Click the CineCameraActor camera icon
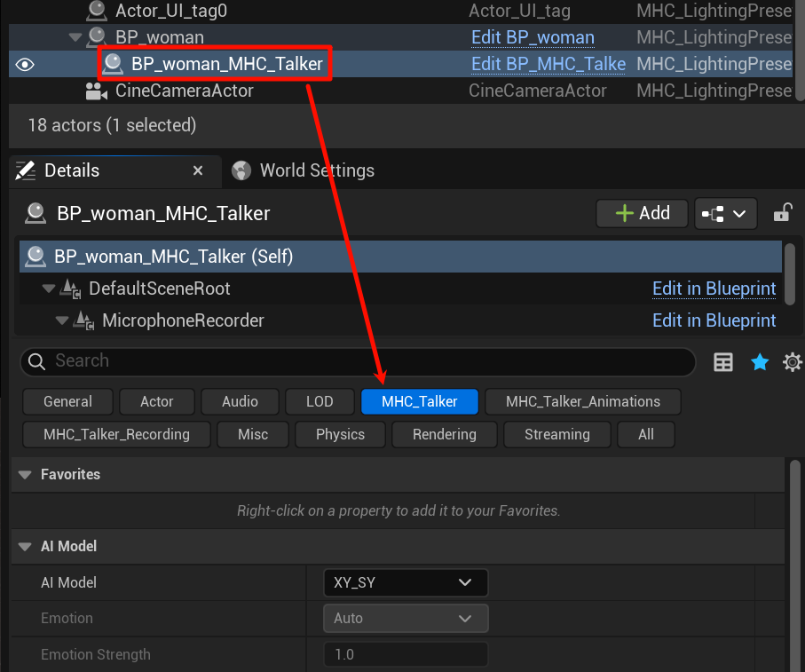 (95, 91)
